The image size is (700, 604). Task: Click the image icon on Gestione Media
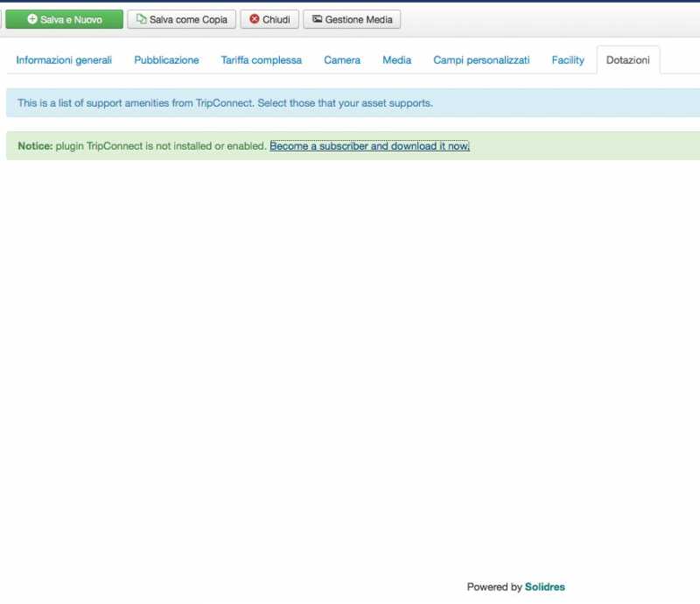(317, 19)
